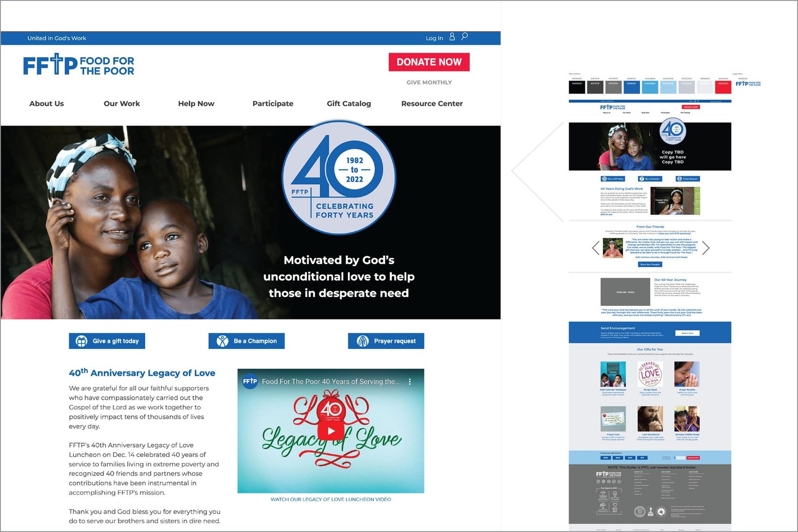Click the Be a Champion button

(x=246, y=341)
